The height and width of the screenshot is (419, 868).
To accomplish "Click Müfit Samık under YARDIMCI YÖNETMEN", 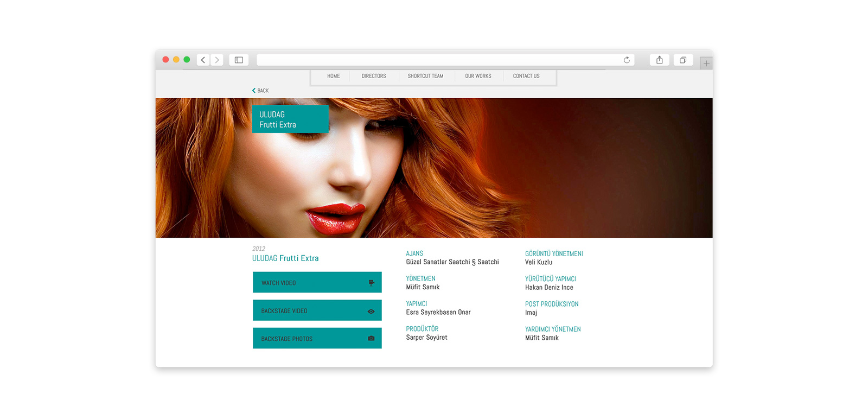I will (x=542, y=338).
